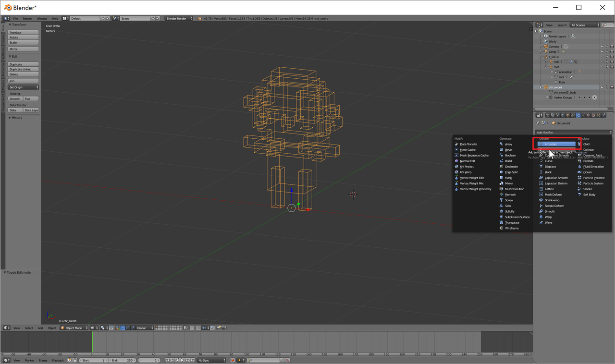Click the timeline Start frame field
The height and width of the screenshot is (364, 615).
[93, 360]
